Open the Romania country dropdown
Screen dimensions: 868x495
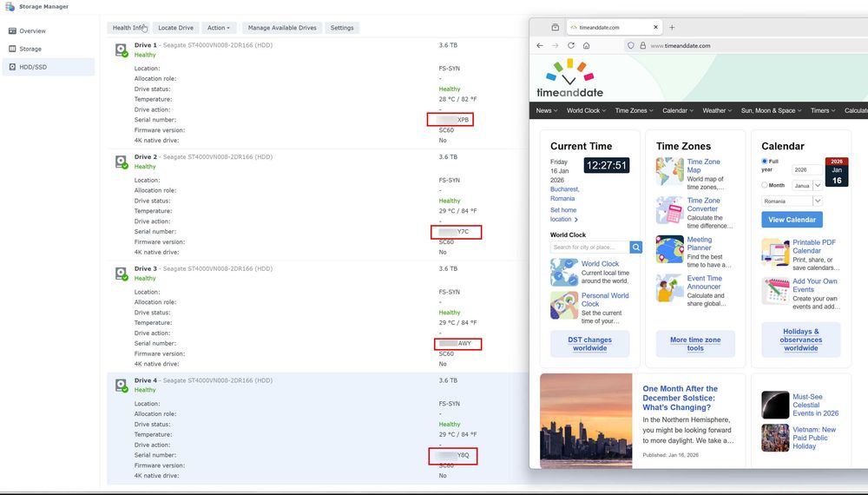click(x=792, y=201)
